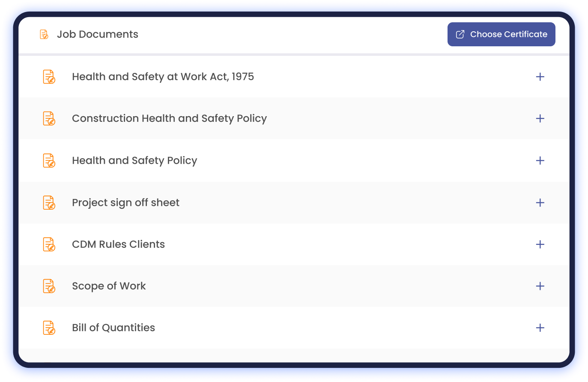Image resolution: width=588 pixels, height=382 pixels.
Task: Expand Health and Safety at Work Act, 1975
Action: (540, 77)
